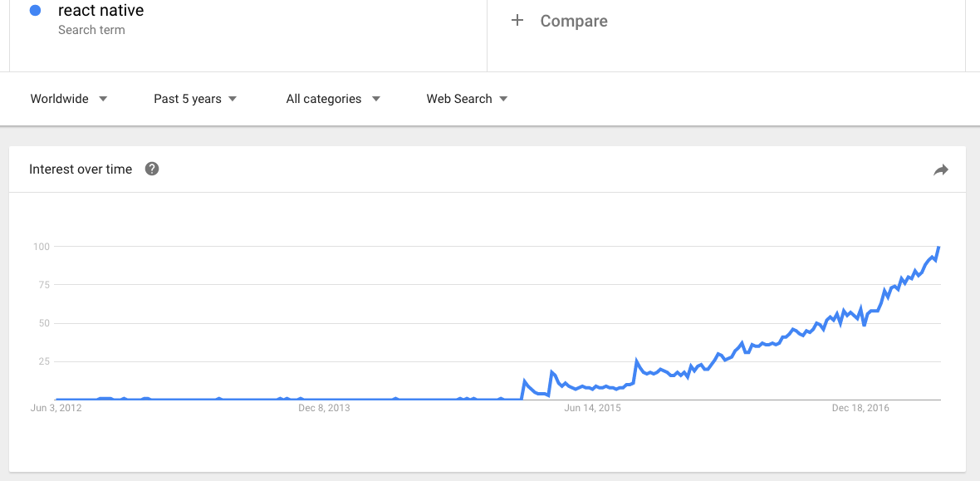Click the arrow next to Web Search
The height and width of the screenshot is (481, 980).
503,99
